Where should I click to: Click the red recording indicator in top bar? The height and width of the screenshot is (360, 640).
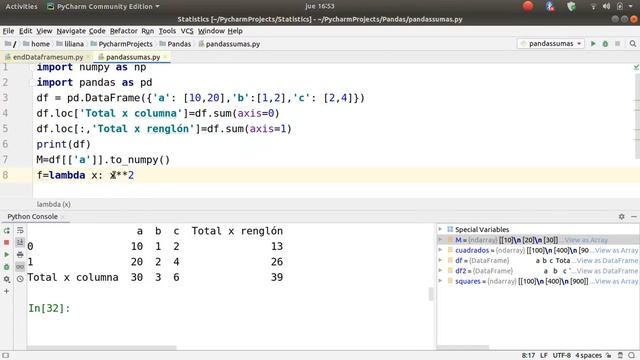(x=528, y=6)
